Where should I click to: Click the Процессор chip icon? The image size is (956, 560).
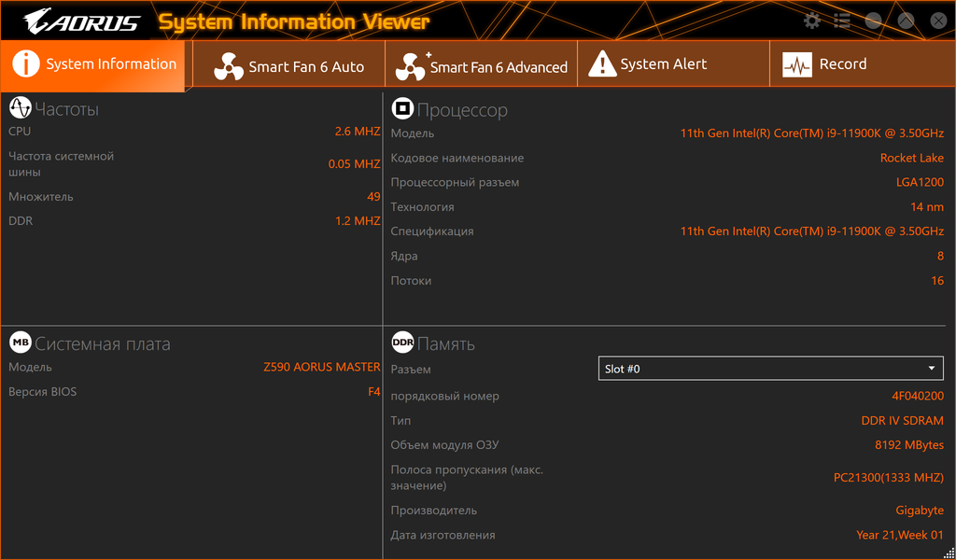pyautogui.click(x=402, y=108)
